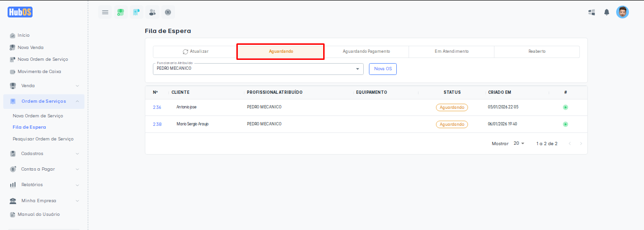Open the Funcionário Atribuído dropdown

pos(258,69)
